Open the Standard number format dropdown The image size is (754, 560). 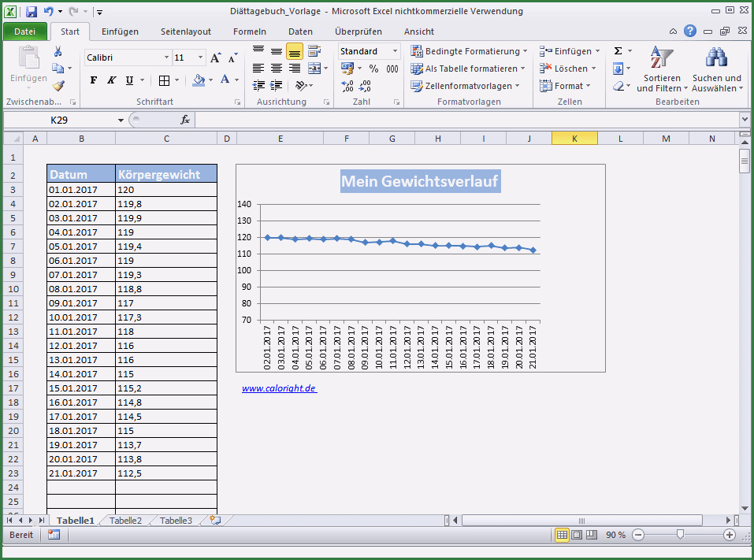pyautogui.click(x=395, y=51)
